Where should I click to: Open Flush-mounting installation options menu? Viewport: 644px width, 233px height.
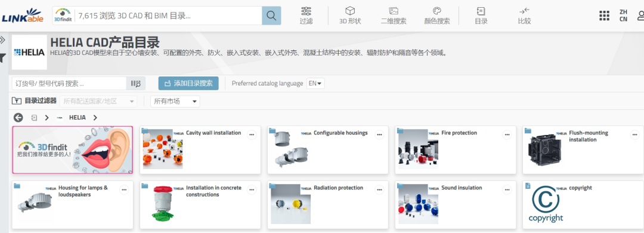coord(635,135)
